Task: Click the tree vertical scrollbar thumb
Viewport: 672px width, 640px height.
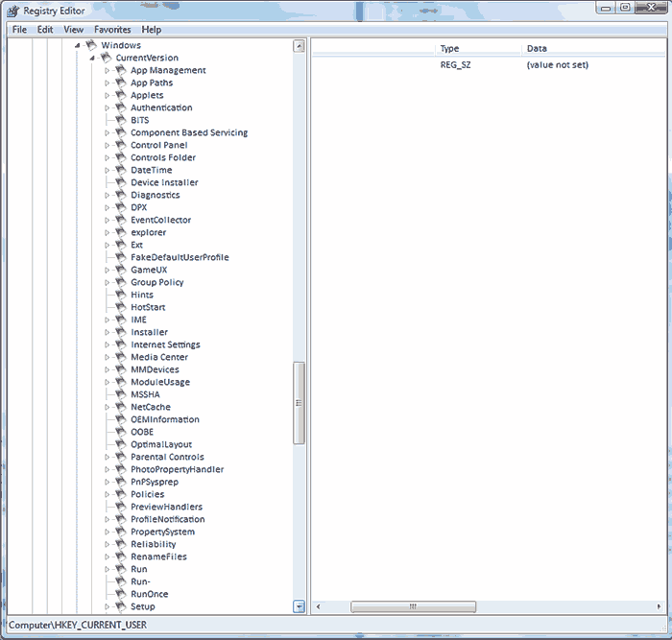Action: tap(300, 403)
